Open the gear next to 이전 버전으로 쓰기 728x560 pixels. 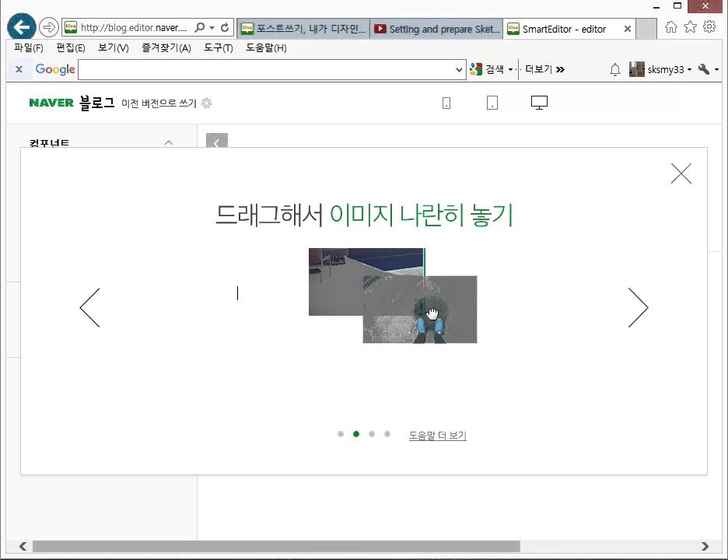(207, 103)
